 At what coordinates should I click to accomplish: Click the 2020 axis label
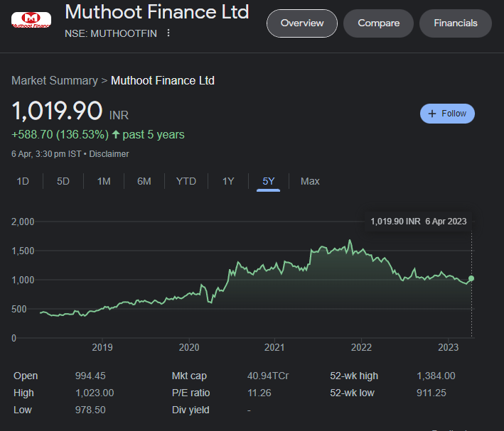tap(189, 347)
